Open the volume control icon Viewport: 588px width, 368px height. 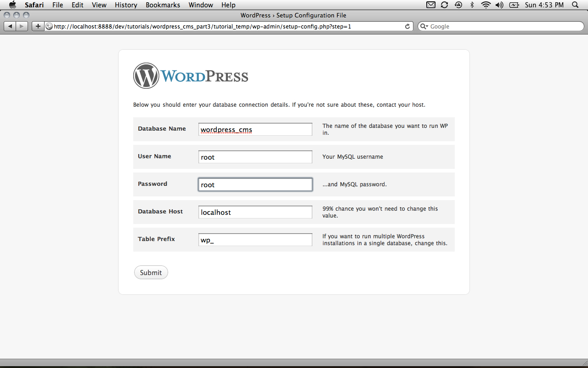click(500, 5)
